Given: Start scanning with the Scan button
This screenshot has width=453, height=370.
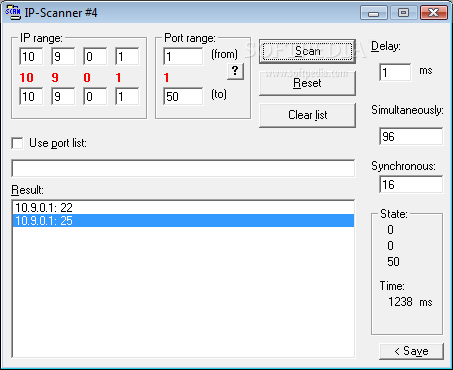Looking at the screenshot, I should click(307, 51).
